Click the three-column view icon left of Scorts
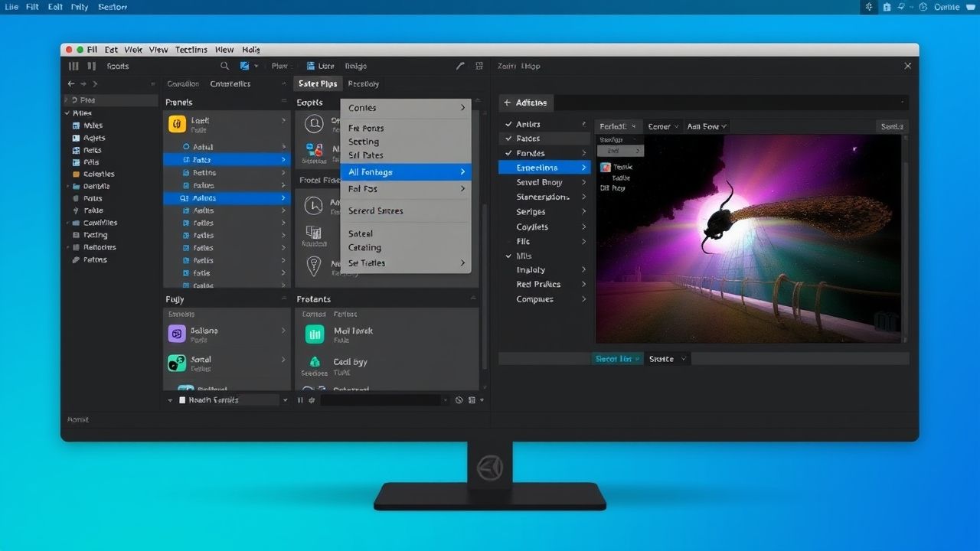The image size is (980, 551). [74, 67]
